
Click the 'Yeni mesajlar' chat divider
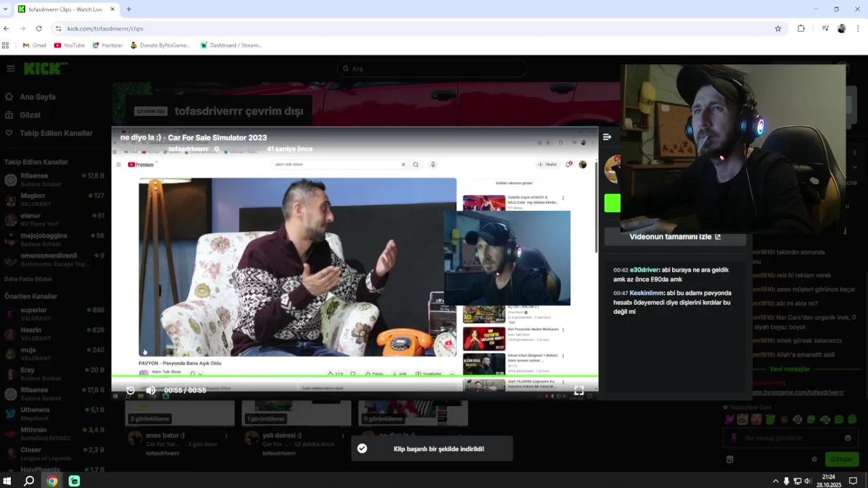pos(790,369)
